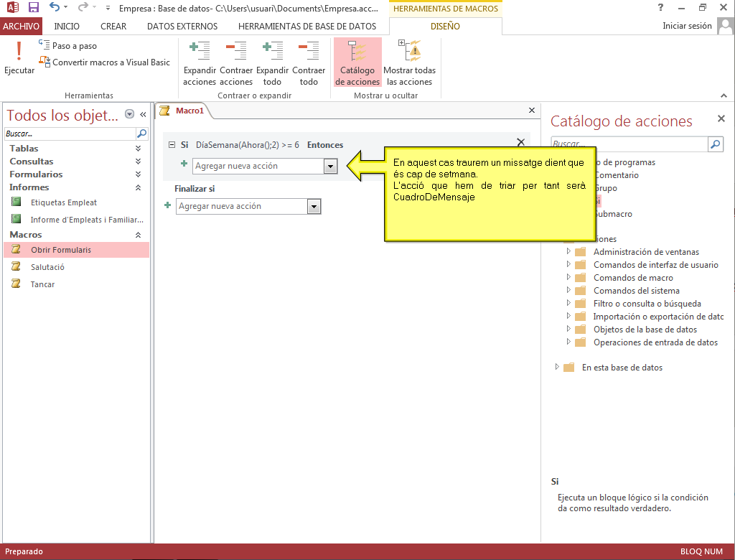This screenshot has width=735, height=560.
Task: Save the database with the disk icon
Action: pyautogui.click(x=33, y=7)
